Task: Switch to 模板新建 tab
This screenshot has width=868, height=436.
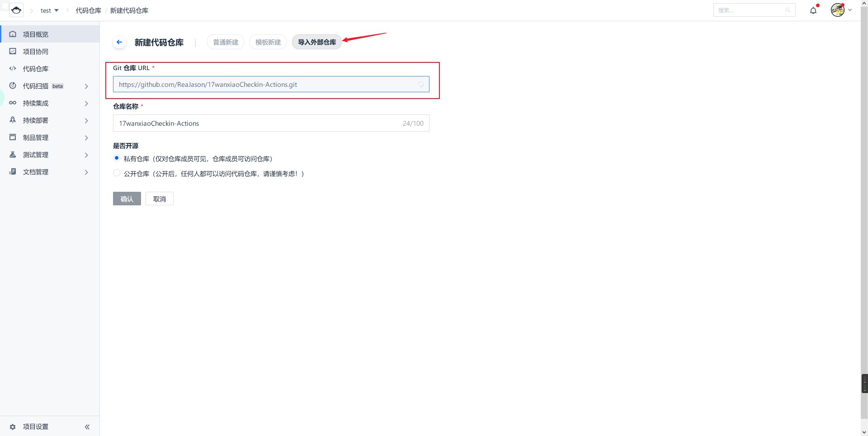Action: click(x=268, y=42)
